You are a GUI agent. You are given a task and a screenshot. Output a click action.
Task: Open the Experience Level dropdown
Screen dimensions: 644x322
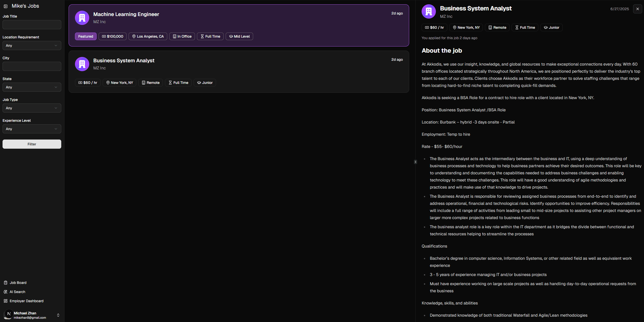[x=32, y=129]
